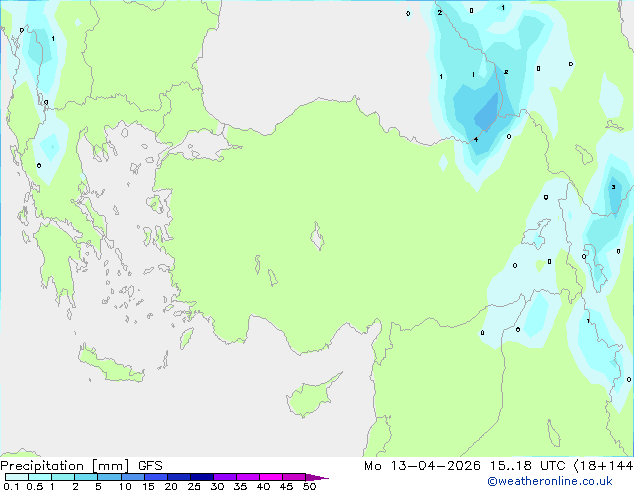The width and height of the screenshot is (634, 490).
Task: Select the 20–25 mm legend swatch
Action: click(x=179, y=477)
